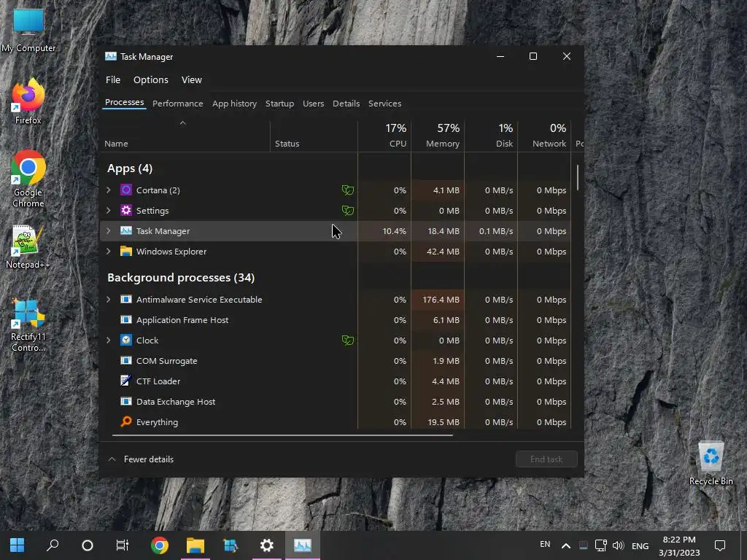
Task: Click the COM Surrogate process icon
Action: click(x=125, y=360)
